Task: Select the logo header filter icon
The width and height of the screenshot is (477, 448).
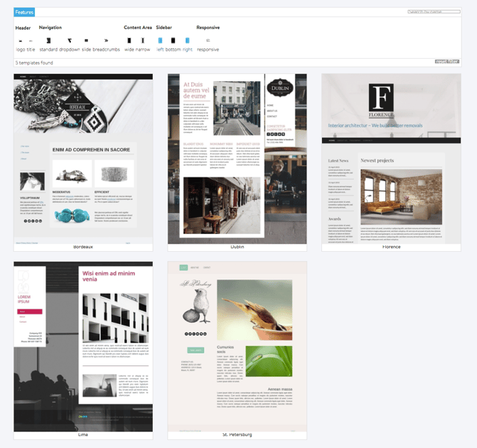Action: click(21, 40)
